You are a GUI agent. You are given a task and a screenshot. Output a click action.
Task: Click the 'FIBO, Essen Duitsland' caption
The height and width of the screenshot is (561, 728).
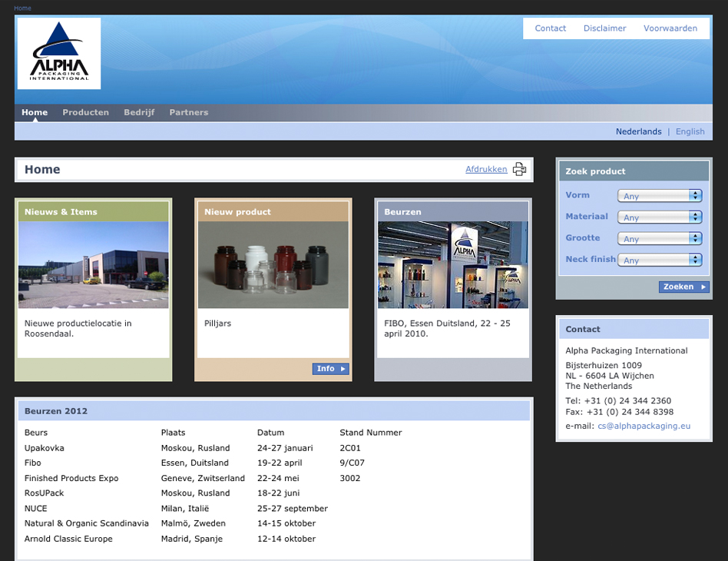point(447,329)
